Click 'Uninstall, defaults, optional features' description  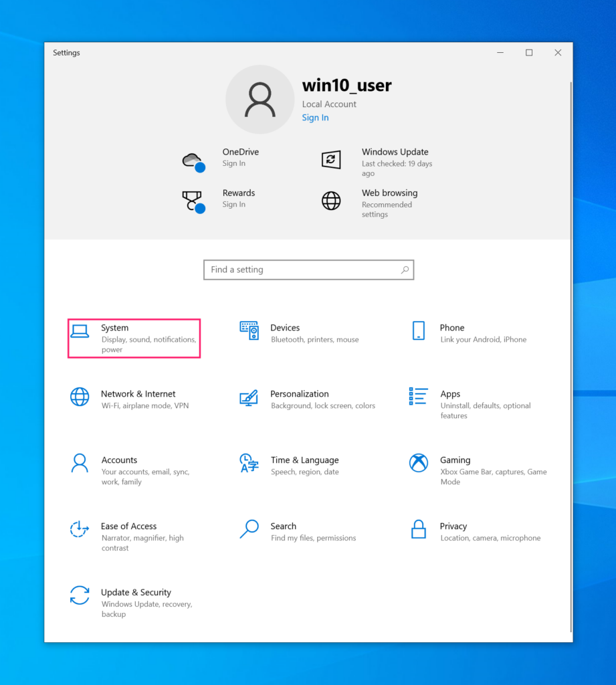486,410
